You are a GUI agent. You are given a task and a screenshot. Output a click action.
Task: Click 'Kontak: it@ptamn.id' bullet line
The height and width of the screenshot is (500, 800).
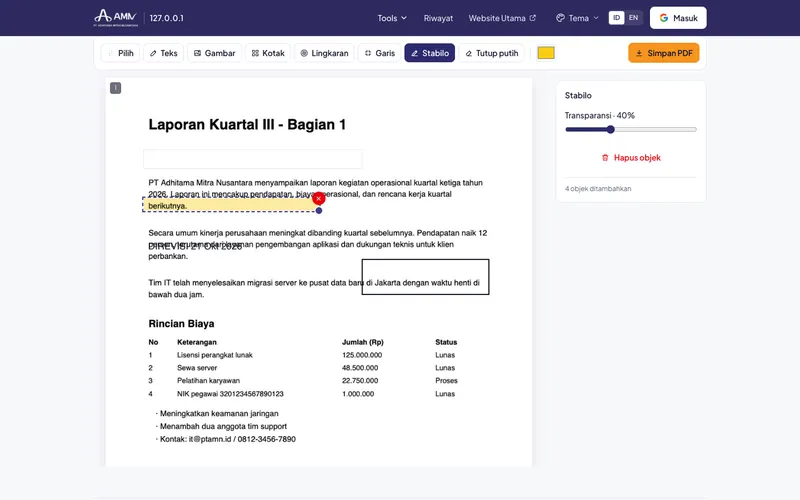[226, 439]
